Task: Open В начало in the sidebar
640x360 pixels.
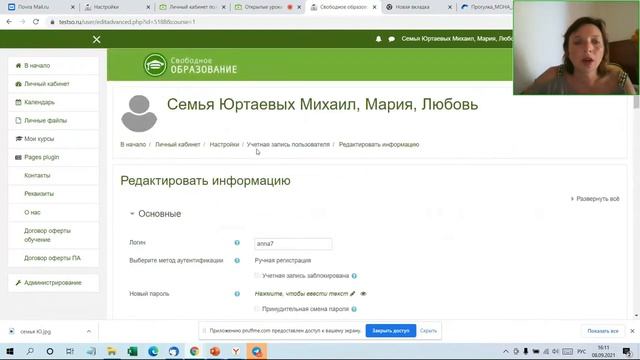Action: click(53, 66)
